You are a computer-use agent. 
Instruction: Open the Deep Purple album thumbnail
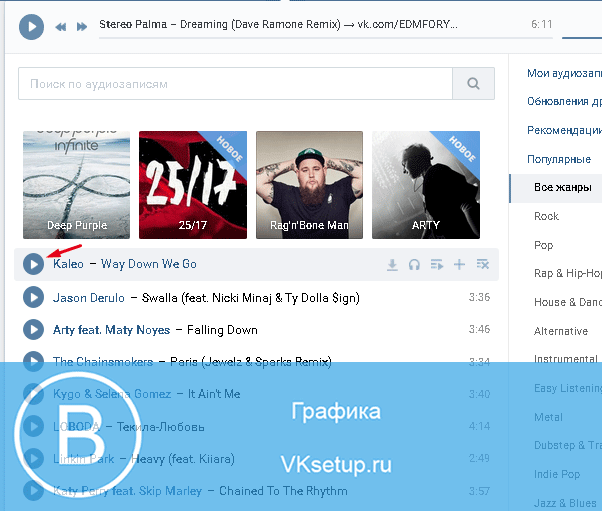[76, 185]
